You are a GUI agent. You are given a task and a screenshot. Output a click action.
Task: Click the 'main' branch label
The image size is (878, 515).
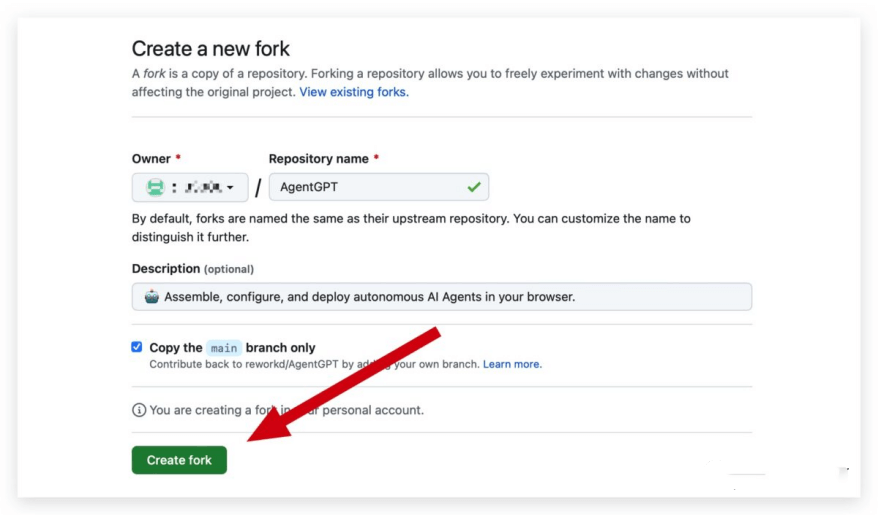[224, 348]
